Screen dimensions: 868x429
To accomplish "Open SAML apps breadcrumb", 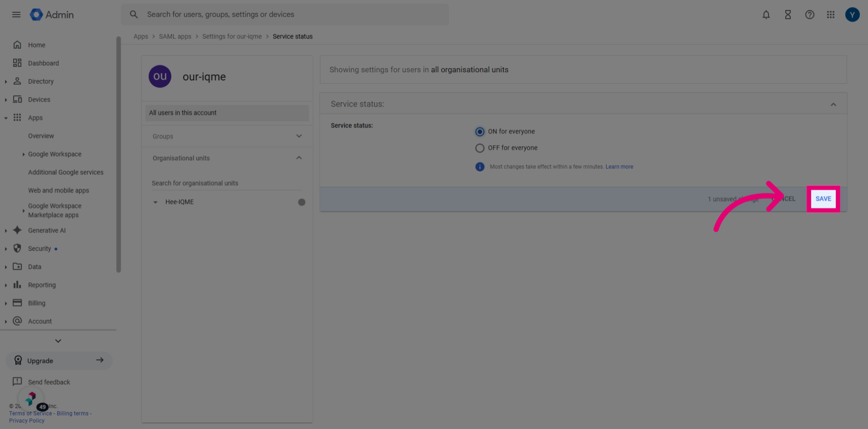I will click(175, 37).
